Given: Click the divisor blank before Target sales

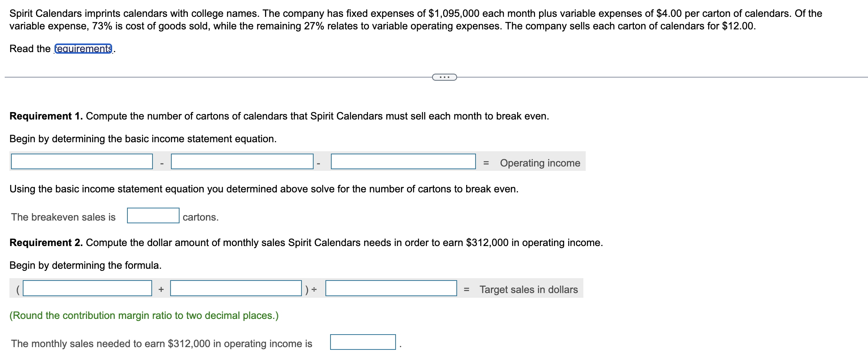Looking at the screenshot, I should (391, 289).
